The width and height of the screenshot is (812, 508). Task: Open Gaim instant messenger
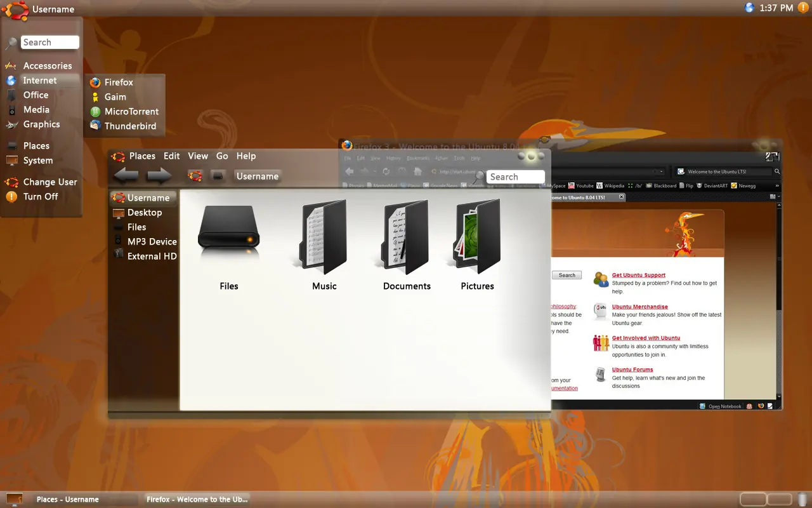click(116, 97)
